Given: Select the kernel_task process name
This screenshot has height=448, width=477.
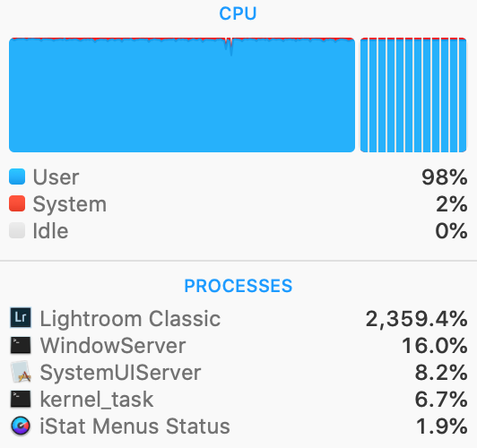Looking at the screenshot, I should [x=97, y=399].
